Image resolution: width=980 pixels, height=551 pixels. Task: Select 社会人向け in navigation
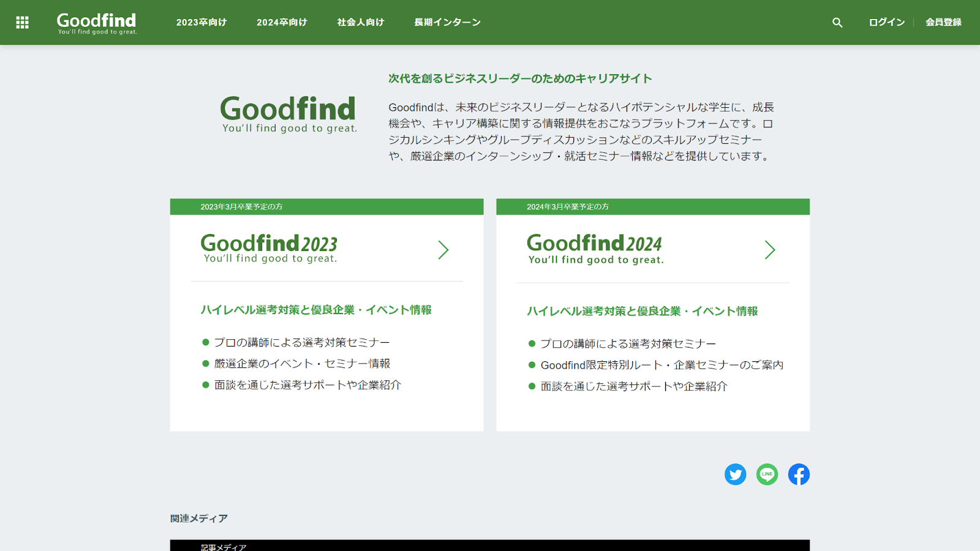[361, 23]
